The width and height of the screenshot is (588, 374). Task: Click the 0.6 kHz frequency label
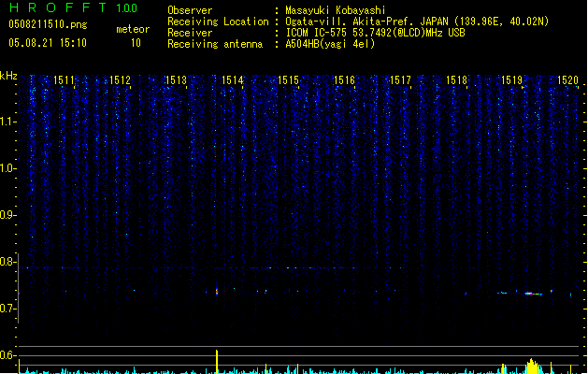pos(7,355)
